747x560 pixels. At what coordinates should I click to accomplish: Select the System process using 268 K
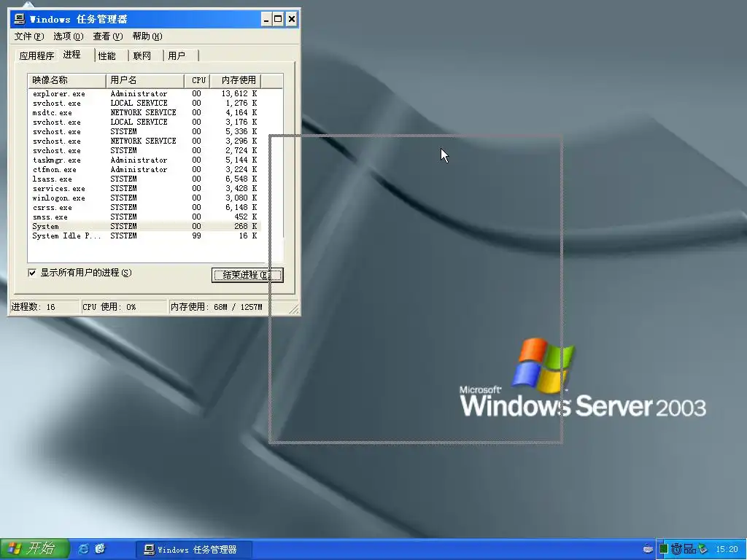click(x=144, y=227)
